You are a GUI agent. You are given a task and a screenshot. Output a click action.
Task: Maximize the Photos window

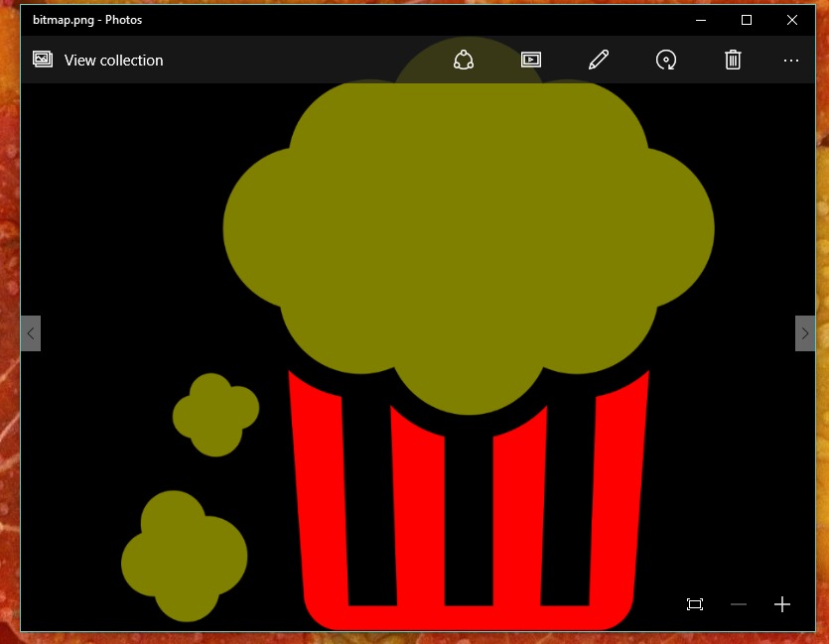point(746,19)
